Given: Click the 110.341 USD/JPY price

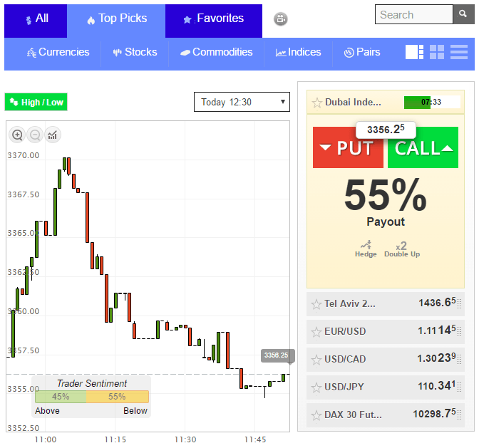Looking at the screenshot, I should tap(436, 386).
